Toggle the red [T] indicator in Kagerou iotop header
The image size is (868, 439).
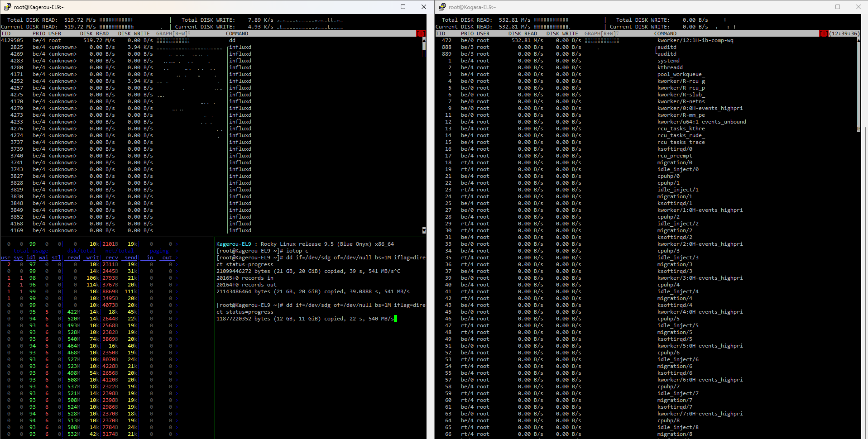tap(421, 33)
